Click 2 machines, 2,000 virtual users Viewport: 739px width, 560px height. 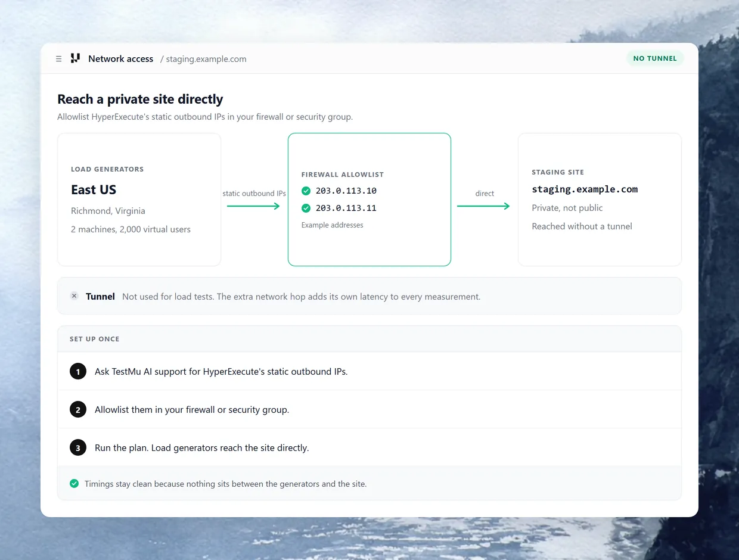(x=131, y=229)
